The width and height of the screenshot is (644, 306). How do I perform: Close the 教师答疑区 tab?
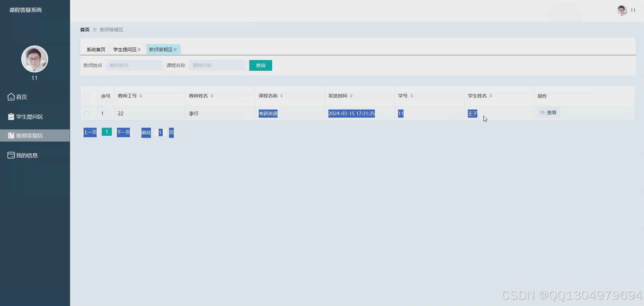coord(175,50)
